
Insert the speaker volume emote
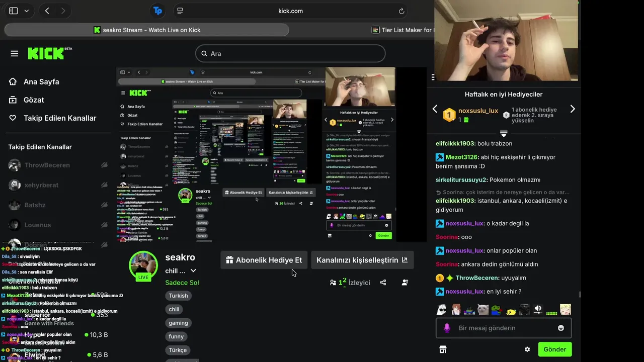click(538, 309)
